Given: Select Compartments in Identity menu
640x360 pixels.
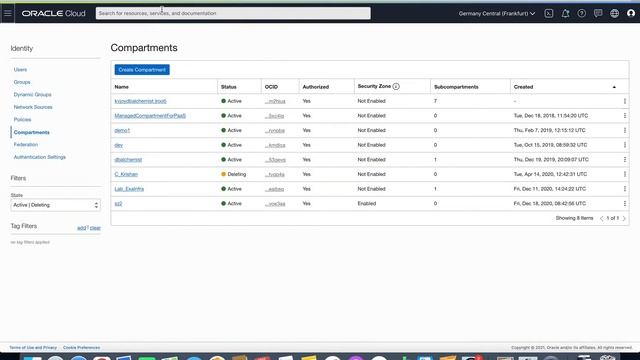Looking at the screenshot, I should (31, 132).
